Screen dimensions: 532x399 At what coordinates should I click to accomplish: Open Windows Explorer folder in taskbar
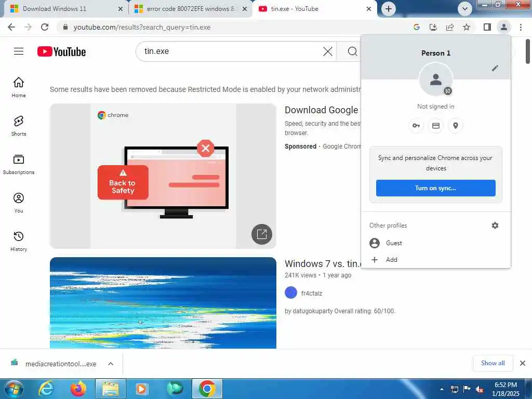(x=111, y=389)
